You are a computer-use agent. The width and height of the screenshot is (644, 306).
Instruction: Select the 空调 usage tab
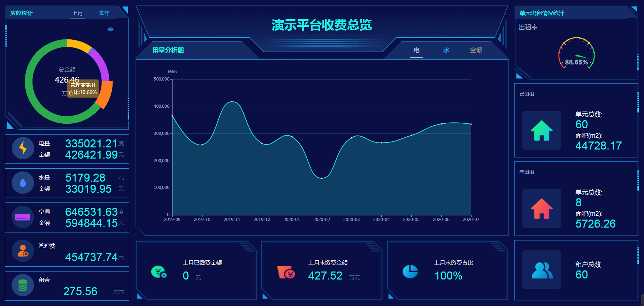[476, 51]
